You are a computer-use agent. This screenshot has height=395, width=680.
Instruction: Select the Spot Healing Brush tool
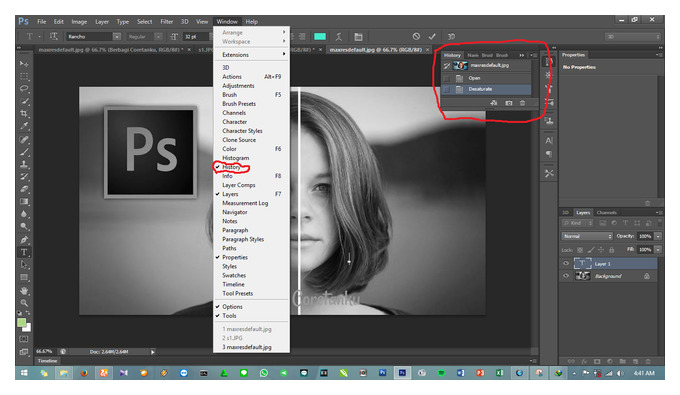(24, 140)
